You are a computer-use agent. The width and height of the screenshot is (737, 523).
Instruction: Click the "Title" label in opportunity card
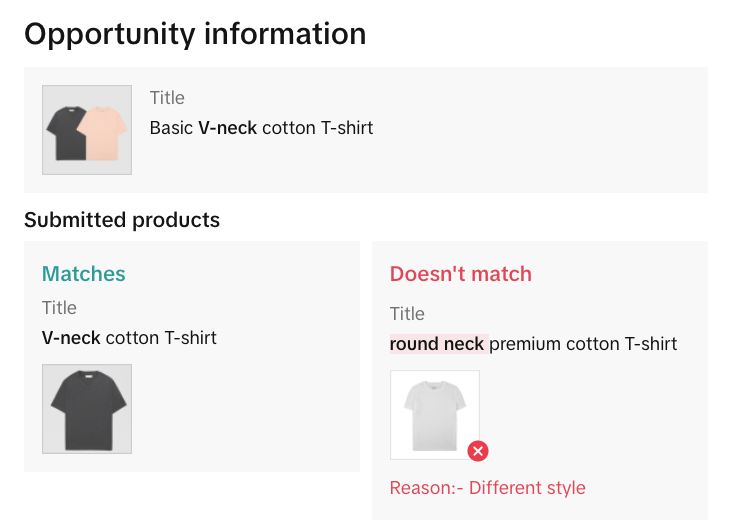(167, 98)
